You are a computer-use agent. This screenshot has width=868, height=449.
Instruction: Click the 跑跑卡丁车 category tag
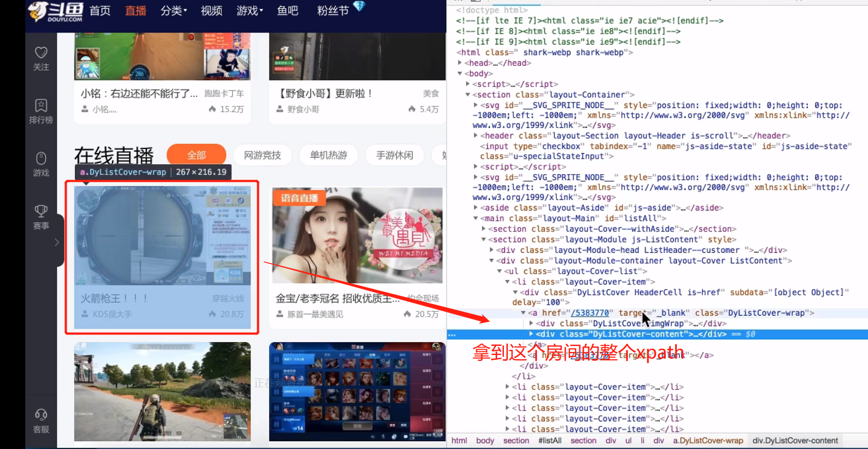[x=224, y=94]
